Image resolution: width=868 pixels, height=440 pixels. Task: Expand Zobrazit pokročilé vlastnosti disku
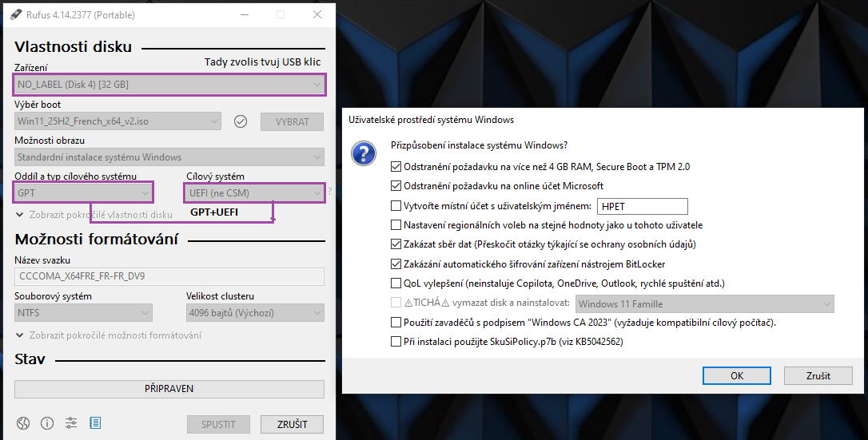(x=94, y=215)
